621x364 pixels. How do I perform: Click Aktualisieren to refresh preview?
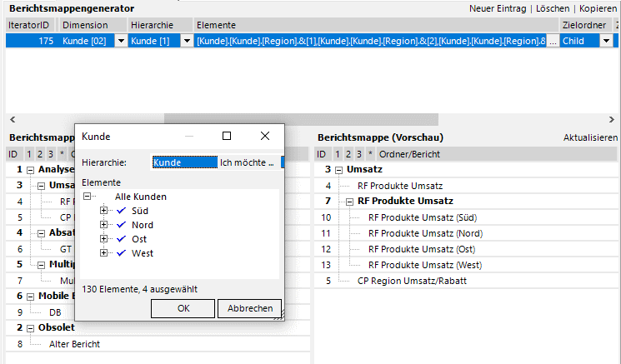pyautogui.click(x=590, y=137)
